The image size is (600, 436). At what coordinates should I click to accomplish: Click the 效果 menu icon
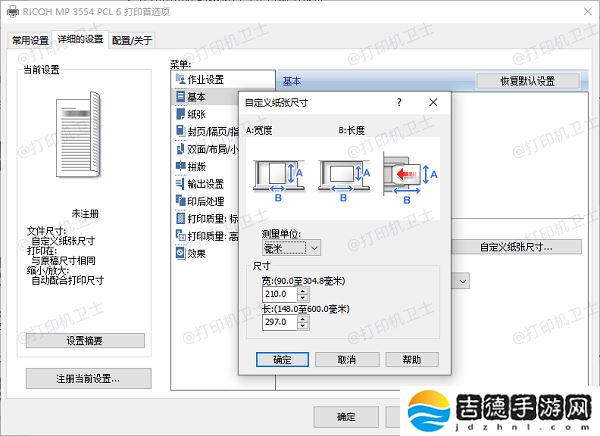pos(180,253)
